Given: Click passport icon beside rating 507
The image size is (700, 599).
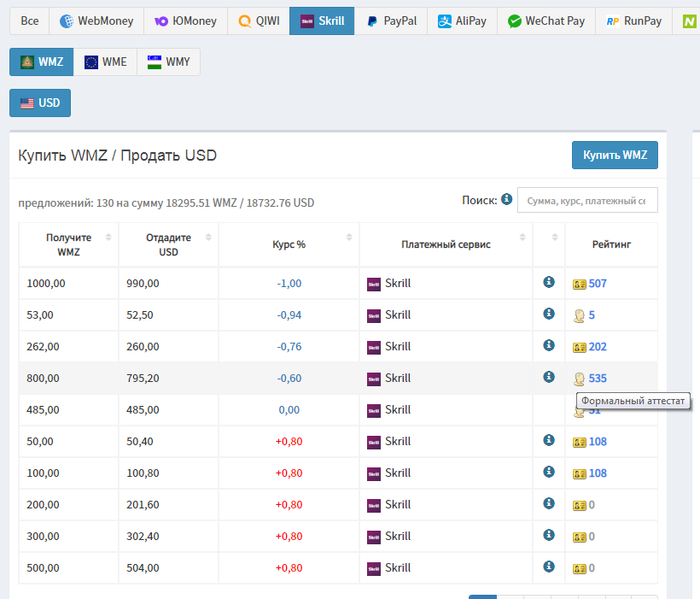Looking at the screenshot, I should (x=579, y=284).
